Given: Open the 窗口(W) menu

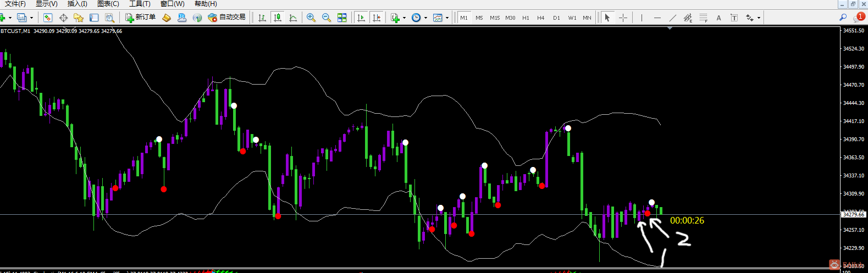Looking at the screenshot, I should coord(172,4).
